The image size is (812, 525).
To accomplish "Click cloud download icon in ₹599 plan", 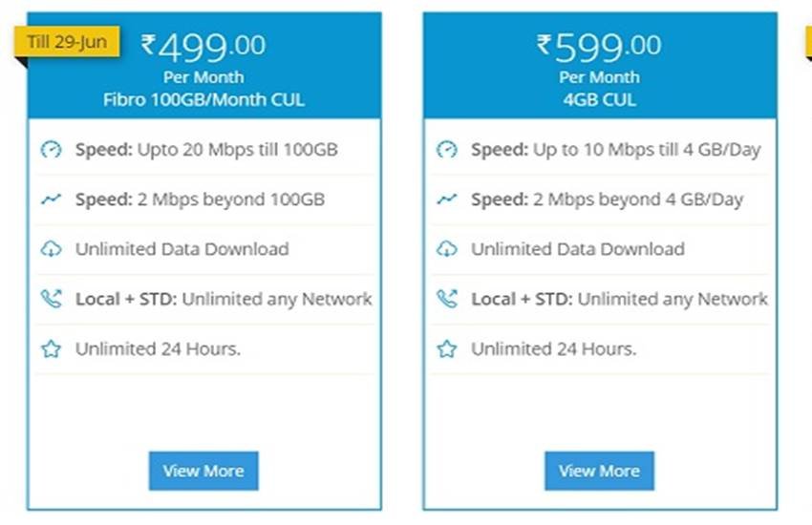I will 446,249.
